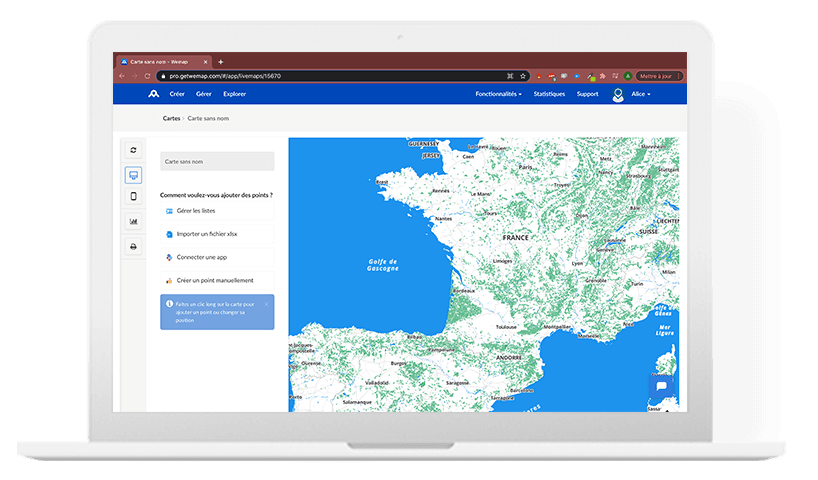Screen dimensions: 818x480
Task: Bookmark page with the star icon
Action: pos(523,76)
